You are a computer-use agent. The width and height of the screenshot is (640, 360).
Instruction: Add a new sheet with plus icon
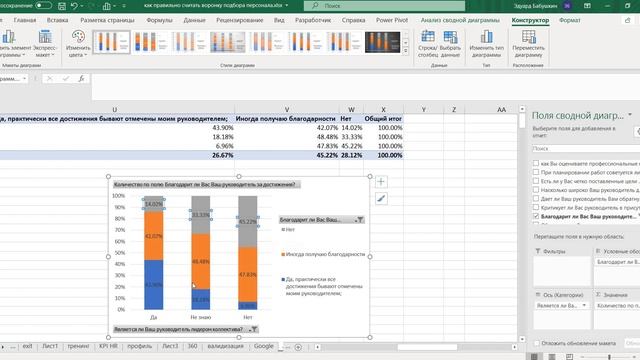point(298,347)
